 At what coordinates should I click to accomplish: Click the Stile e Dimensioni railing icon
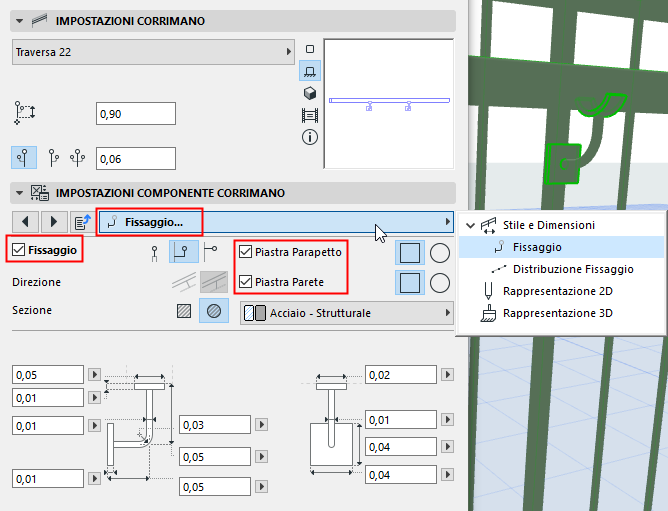(x=489, y=225)
